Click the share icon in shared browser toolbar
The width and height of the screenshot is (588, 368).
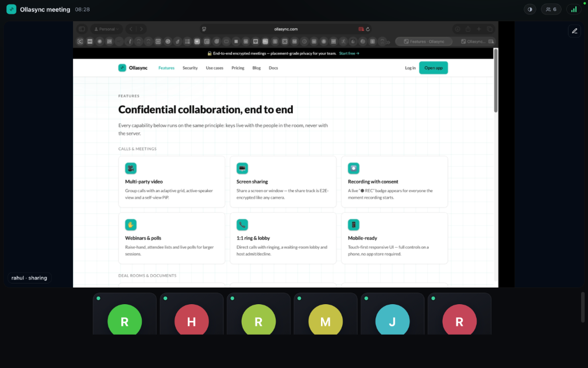(x=468, y=29)
